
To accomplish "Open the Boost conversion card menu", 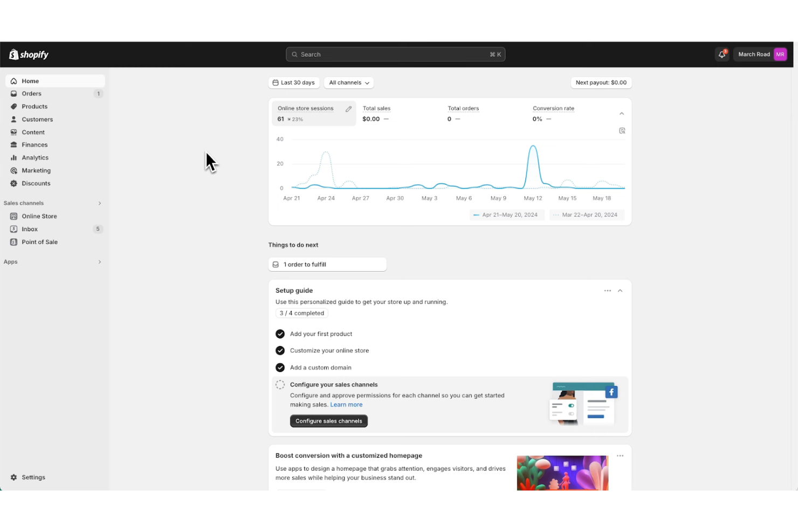I will tap(620, 455).
